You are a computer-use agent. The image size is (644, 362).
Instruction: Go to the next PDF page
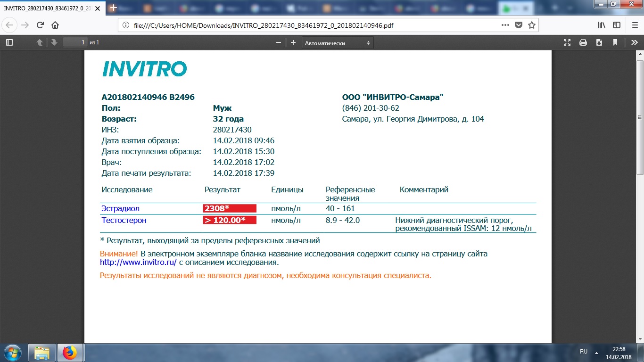coord(54,42)
